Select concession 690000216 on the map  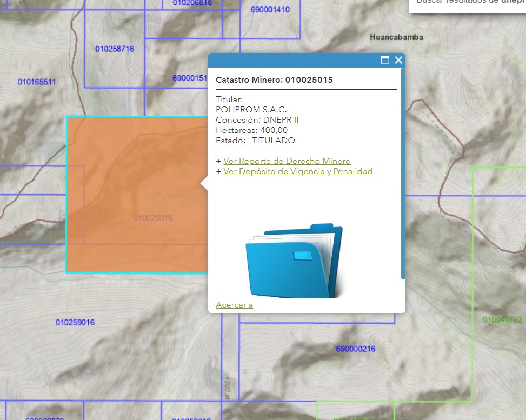pos(355,349)
